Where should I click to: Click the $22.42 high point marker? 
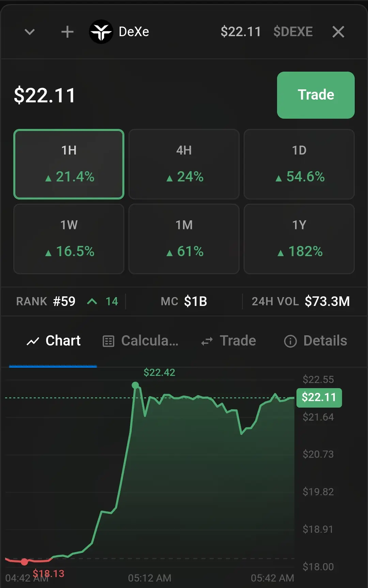pos(135,385)
